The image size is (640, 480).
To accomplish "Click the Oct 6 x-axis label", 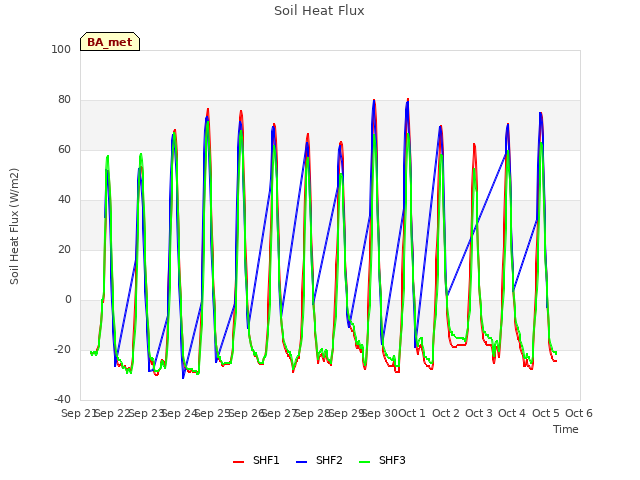I will click(x=579, y=413).
